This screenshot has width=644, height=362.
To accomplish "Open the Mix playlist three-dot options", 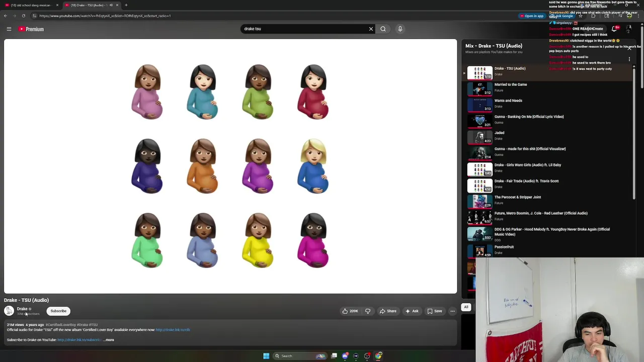I will [629, 59].
